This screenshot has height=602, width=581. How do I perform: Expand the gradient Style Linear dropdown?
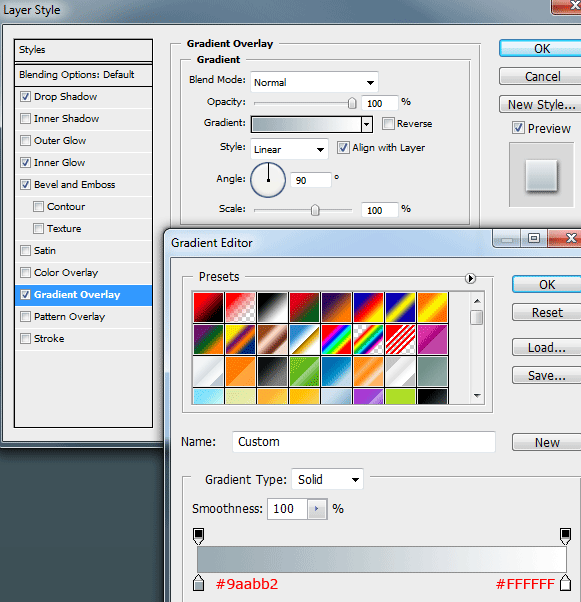(x=289, y=149)
